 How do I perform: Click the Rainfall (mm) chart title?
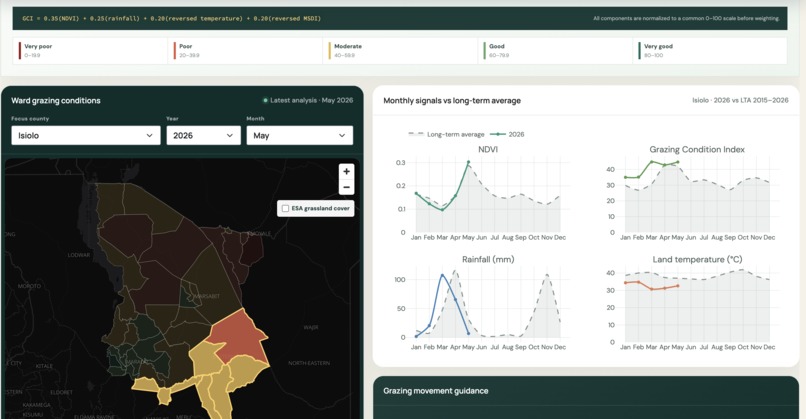[488, 259]
